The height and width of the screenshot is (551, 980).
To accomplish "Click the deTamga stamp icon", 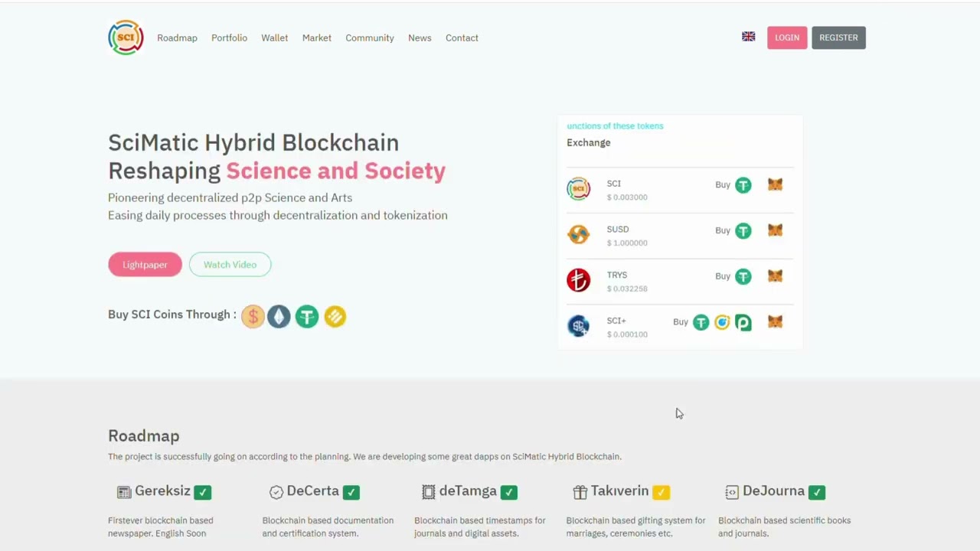I will pyautogui.click(x=429, y=492).
